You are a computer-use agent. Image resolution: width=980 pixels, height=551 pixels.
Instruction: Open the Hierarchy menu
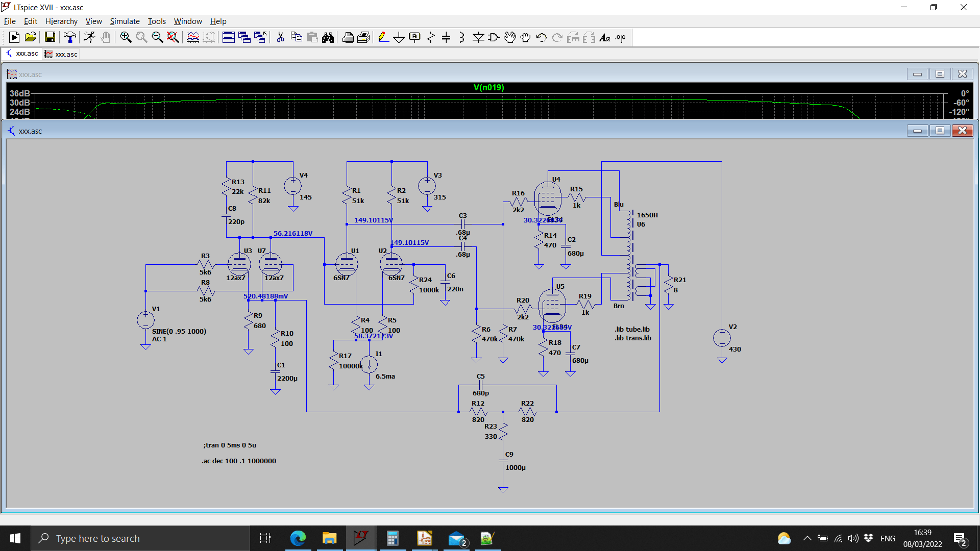pos(61,21)
